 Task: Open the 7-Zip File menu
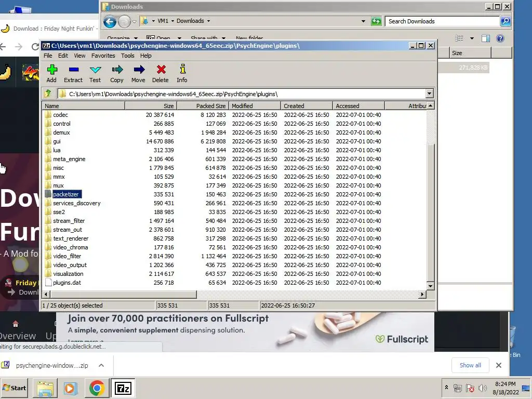tap(48, 56)
